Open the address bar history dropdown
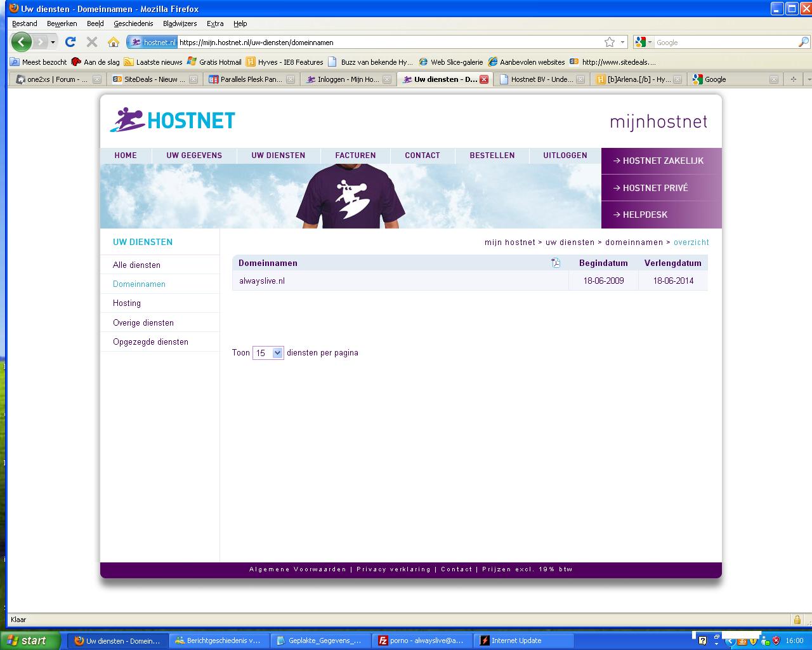The width and height of the screenshot is (812, 650). [x=622, y=43]
